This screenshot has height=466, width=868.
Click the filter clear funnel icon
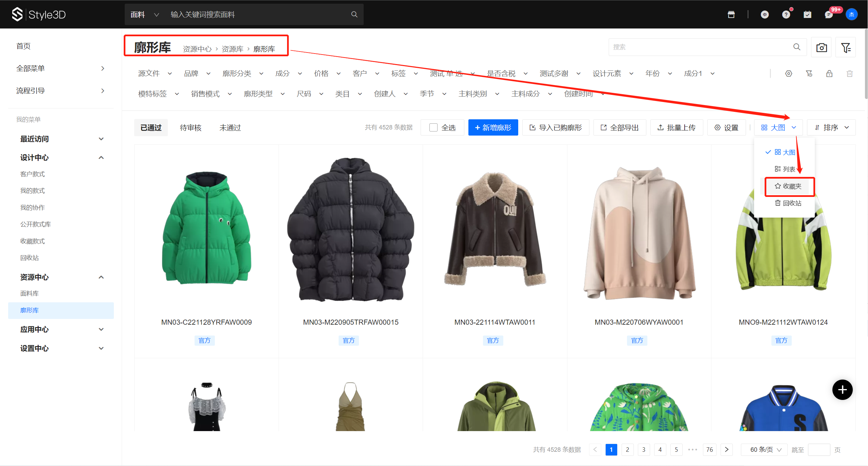tap(809, 74)
